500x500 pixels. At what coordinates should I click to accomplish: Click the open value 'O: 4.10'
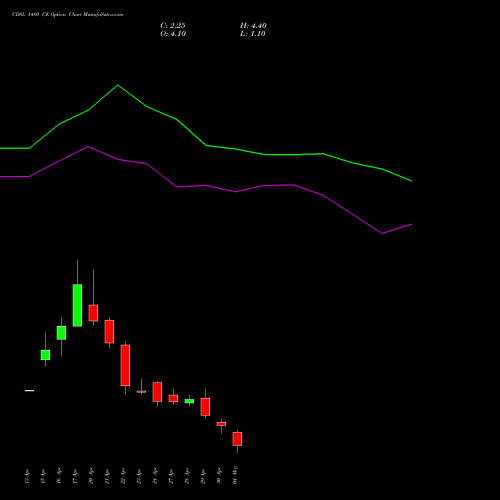pos(173,34)
